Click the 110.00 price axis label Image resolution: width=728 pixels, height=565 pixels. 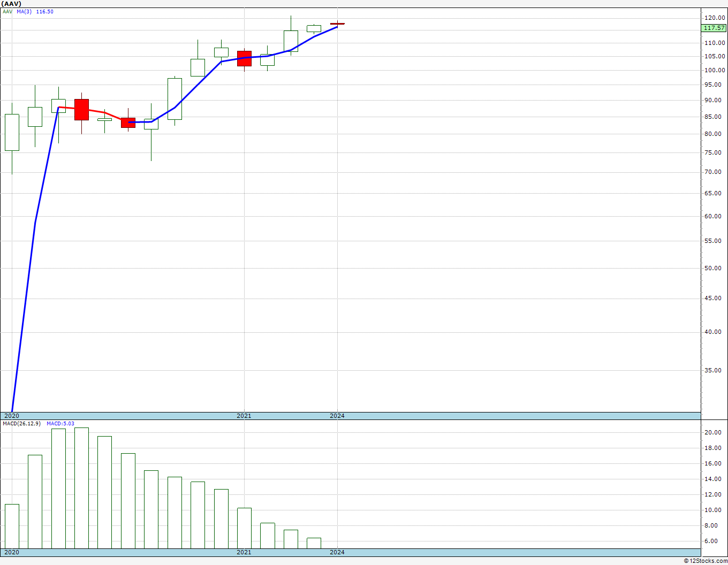tap(715, 43)
